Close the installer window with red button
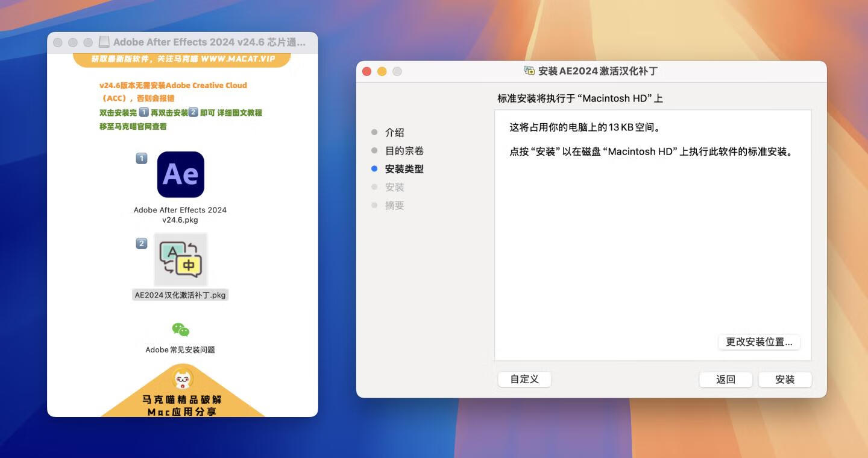The height and width of the screenshot is (458, 868). click(x=366, y=71)
